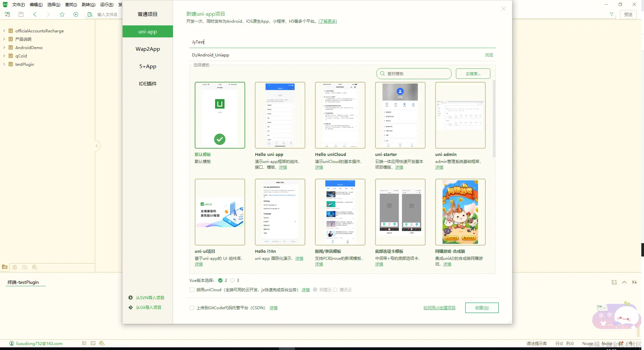This screenshot has width=644, height=350.
Task: Go forward using the right arrow toolbar icon
Action: [48, 14]
